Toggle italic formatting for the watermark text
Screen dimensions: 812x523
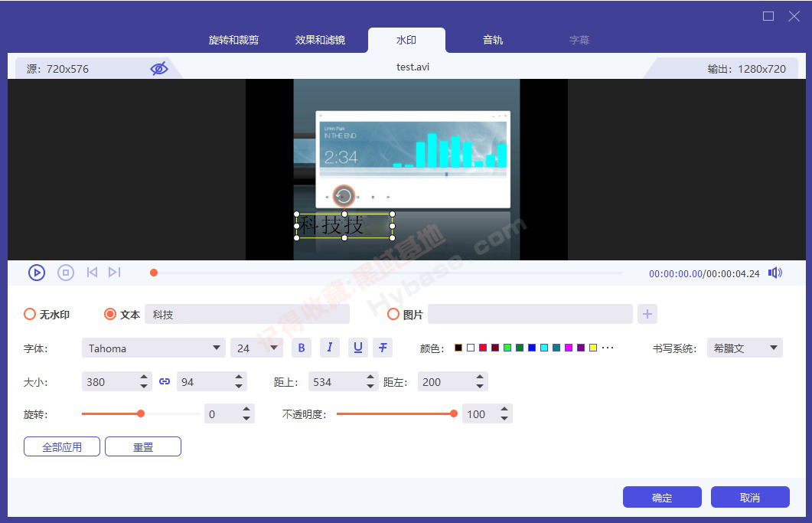[329, 348]
